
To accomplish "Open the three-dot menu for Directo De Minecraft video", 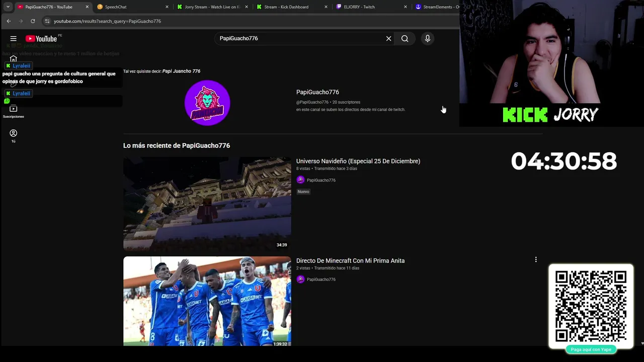I will point(536,259).
